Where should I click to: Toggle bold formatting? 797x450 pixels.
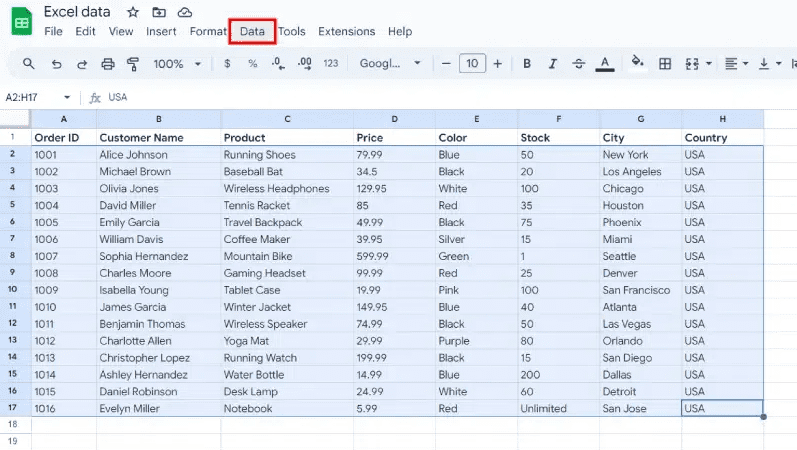pyautogui.click(x=527, y=64)
